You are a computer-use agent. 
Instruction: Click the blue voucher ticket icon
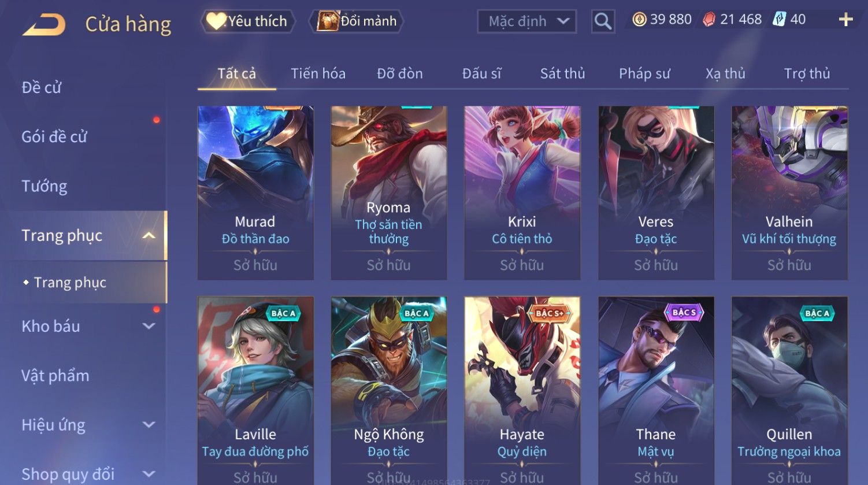pos(780,20)
